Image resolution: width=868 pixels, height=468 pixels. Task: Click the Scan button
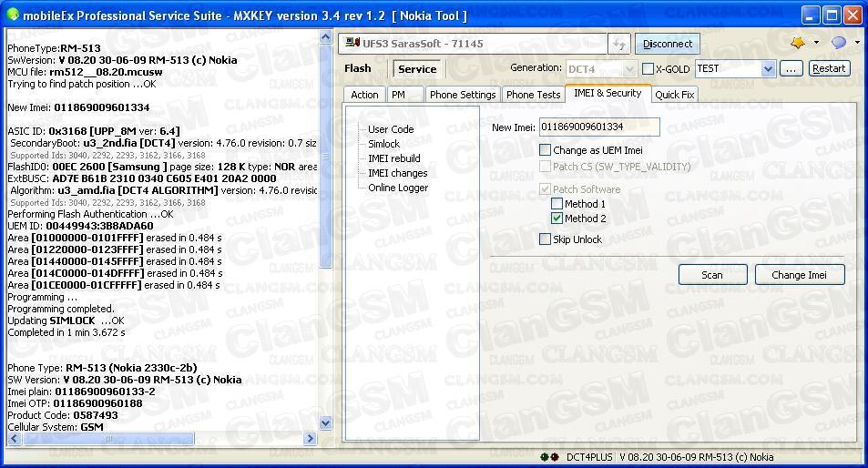coord(712,275)
